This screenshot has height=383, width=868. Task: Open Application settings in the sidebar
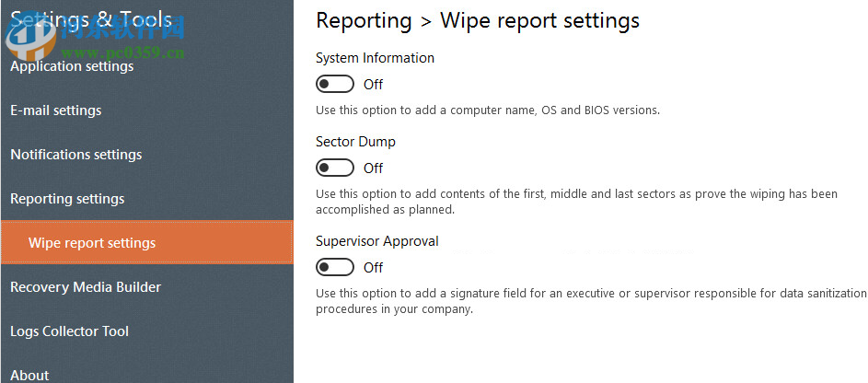click(72, 66)
